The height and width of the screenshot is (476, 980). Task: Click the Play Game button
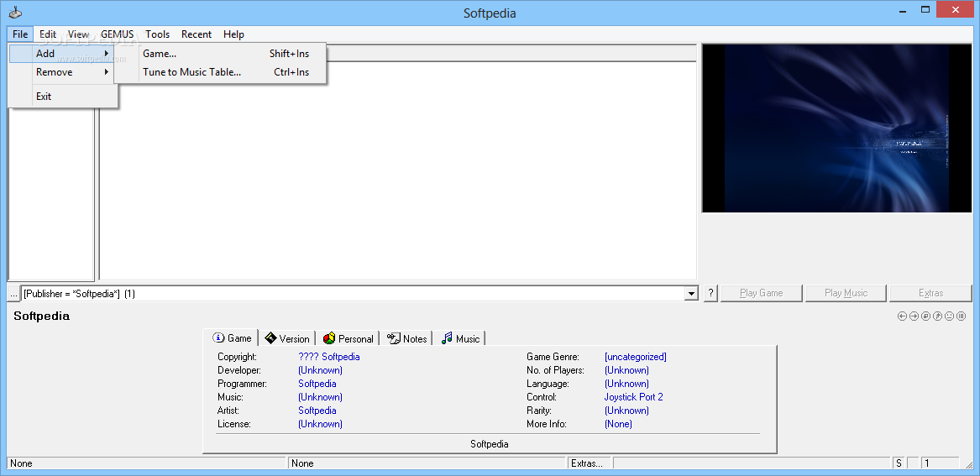pos(762,293)
